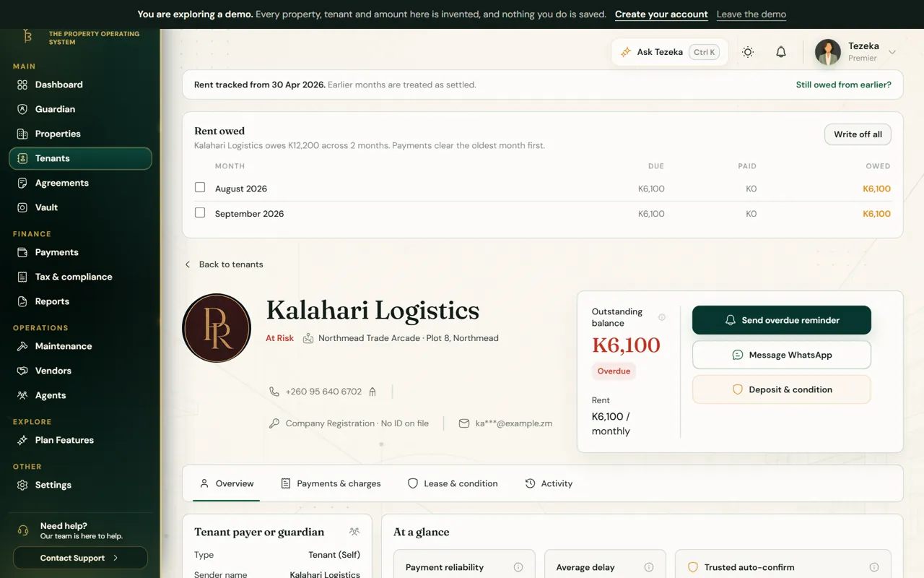Click the phone number +260 95 640 6702
This screenshot has height=578, width=924.
tap(323, 392)
